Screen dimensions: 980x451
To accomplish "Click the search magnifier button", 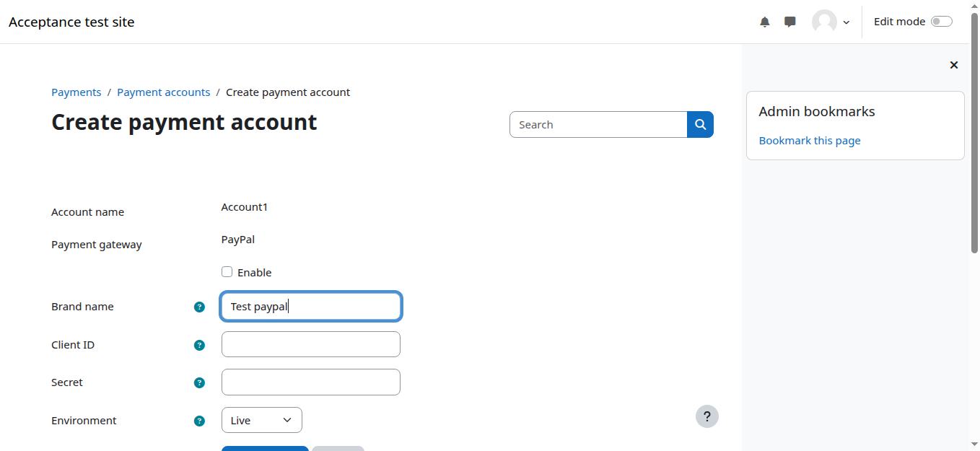I will click(700, 125).
